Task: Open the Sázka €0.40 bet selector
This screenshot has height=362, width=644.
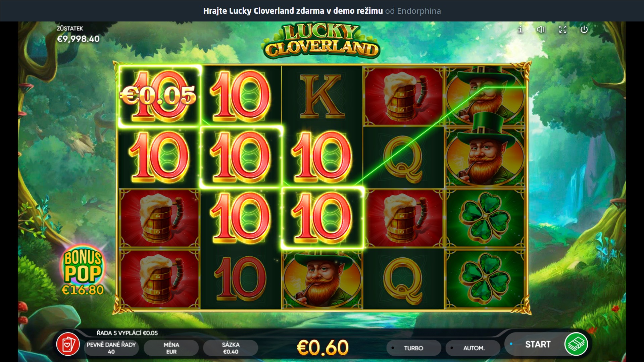Action: point(231,348)
